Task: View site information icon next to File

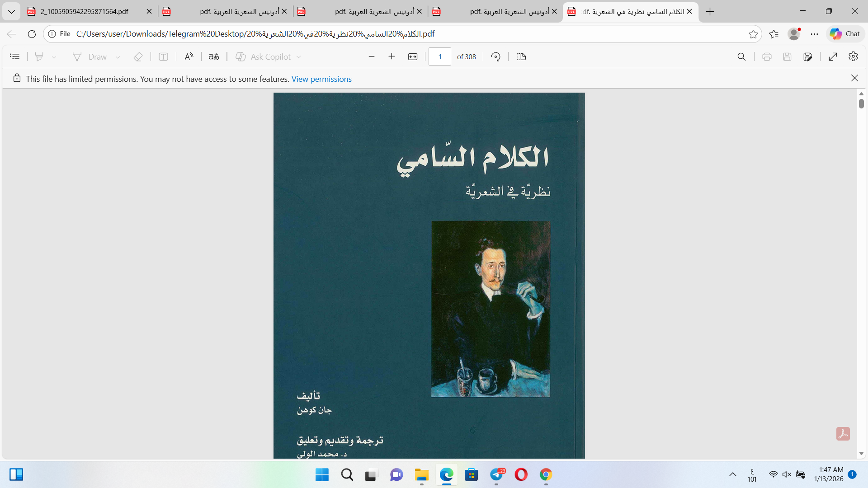Action: point(52,34)
